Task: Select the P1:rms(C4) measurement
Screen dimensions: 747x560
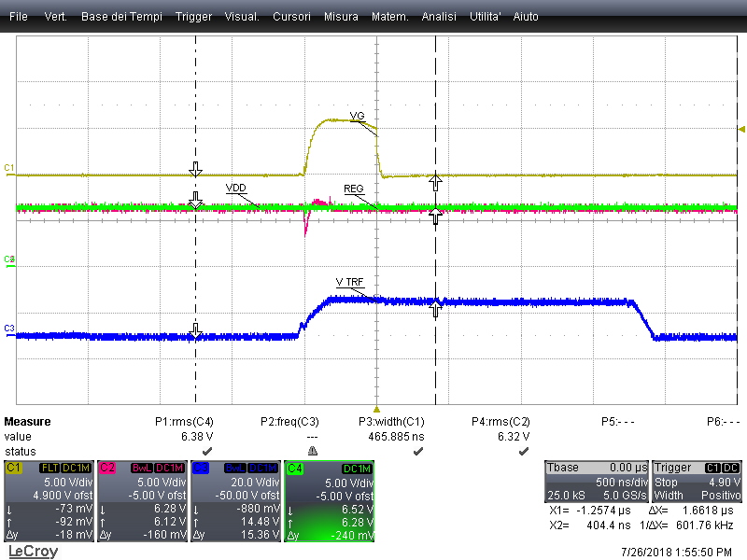Action: click(184, 422)
